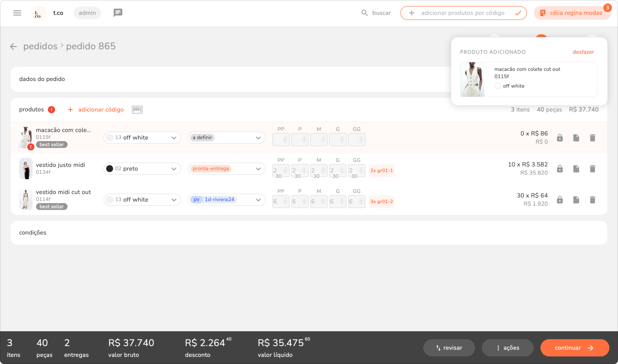The width and height of the screenshot is (618, 364).
Task: Click the vestido justo midi thumbnail
Action: pos(26,169)
